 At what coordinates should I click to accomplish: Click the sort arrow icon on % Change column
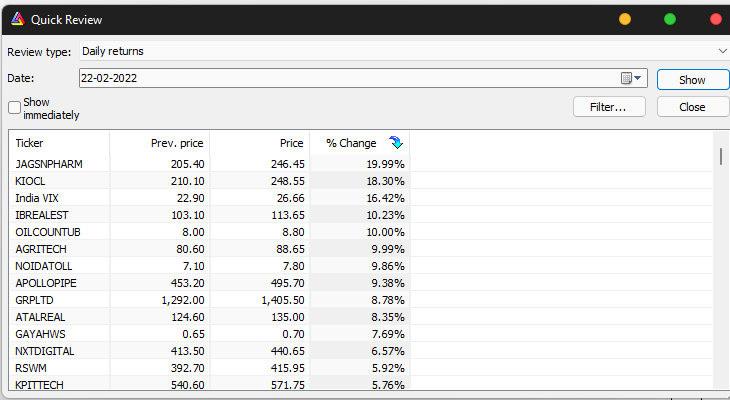coord(396,142)
